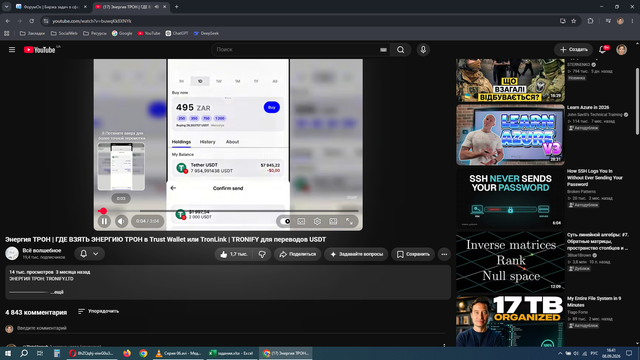Pause the video with the pause button

click(104, 221)
